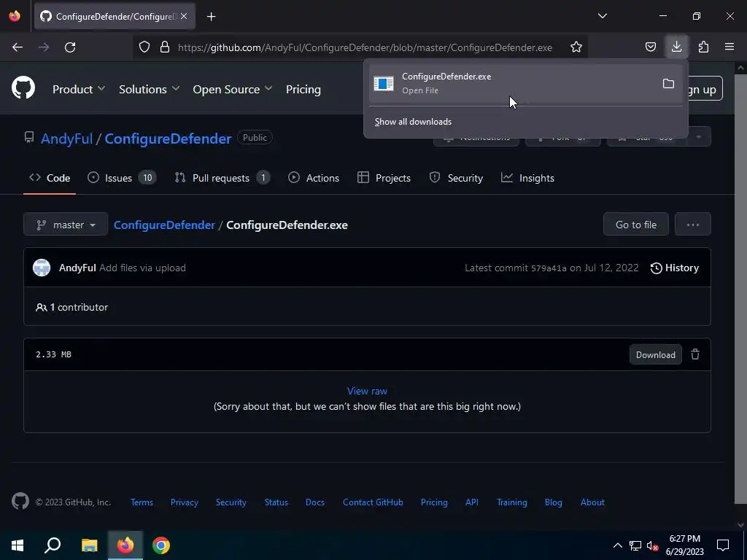Image resolution: width=747 pixels, height=560 pixels.
Task: Switch to the Issues tab
Action: (x=122, y=178)
